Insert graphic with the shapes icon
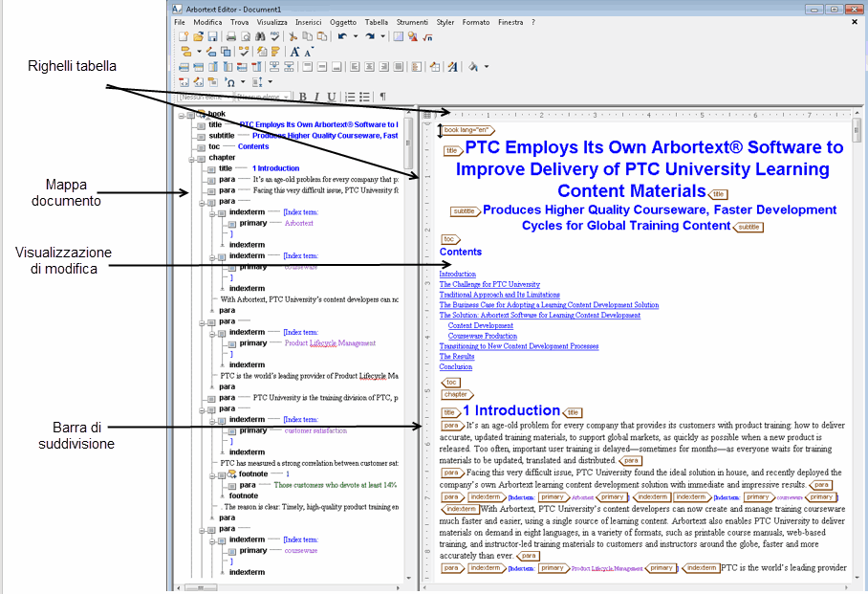Screen dimensions: 868x594 click(412, 36)
